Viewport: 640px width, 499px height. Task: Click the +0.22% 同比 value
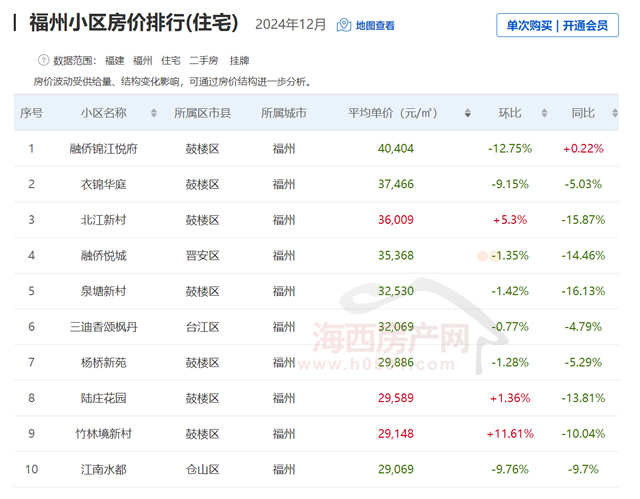tap(583, 149)
